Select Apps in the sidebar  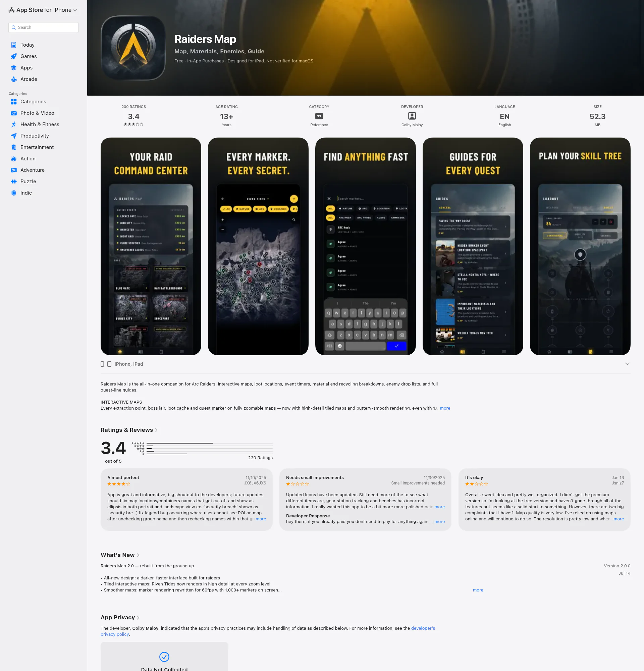44,68
